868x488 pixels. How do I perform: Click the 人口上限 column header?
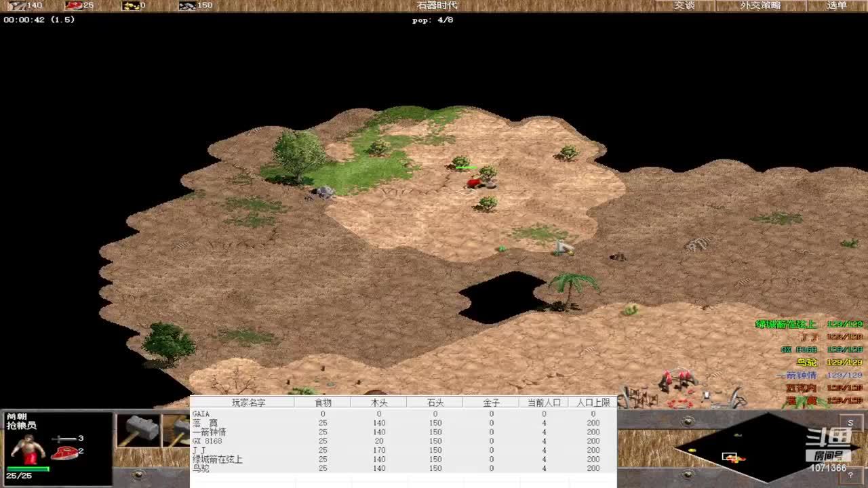click(593, 403)
